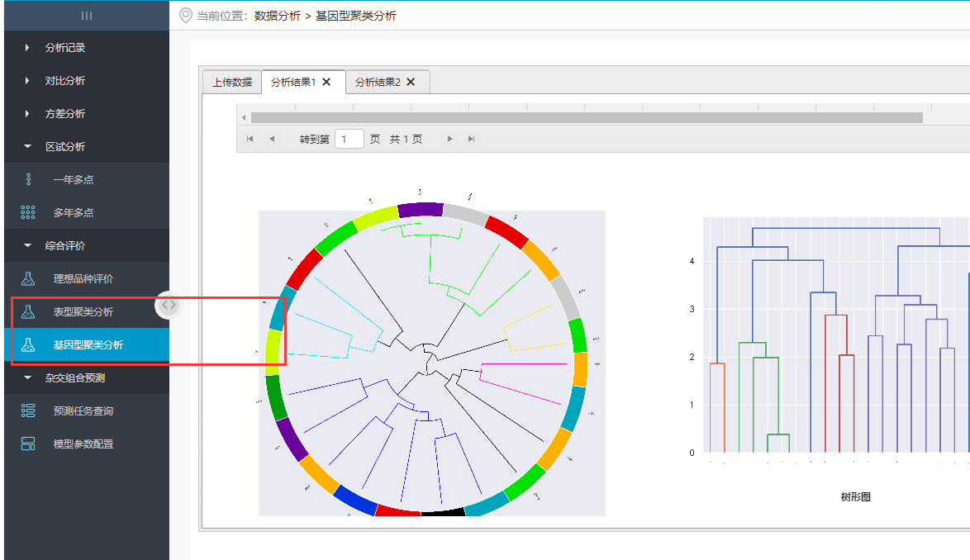
Task: Click the location pin icon in breadcrumb
Action: tap(185, 16)
